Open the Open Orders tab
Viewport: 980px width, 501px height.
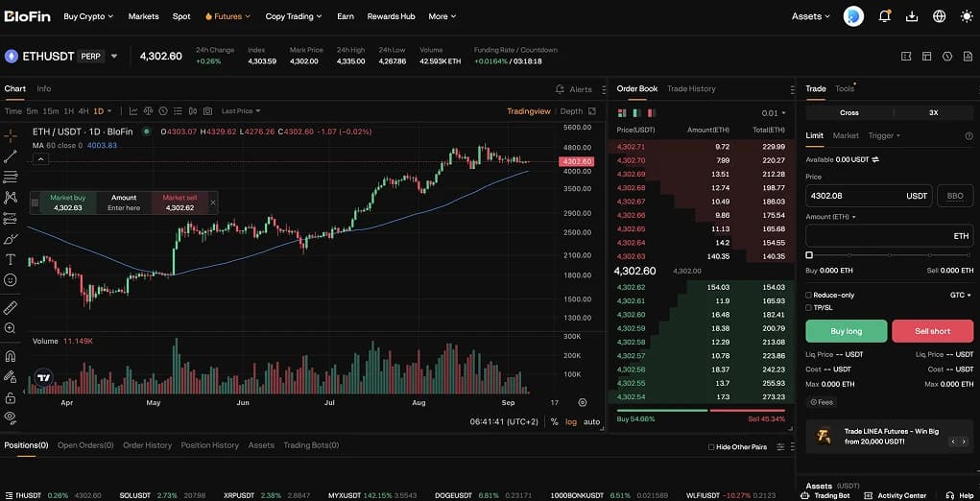coord(84,445)
